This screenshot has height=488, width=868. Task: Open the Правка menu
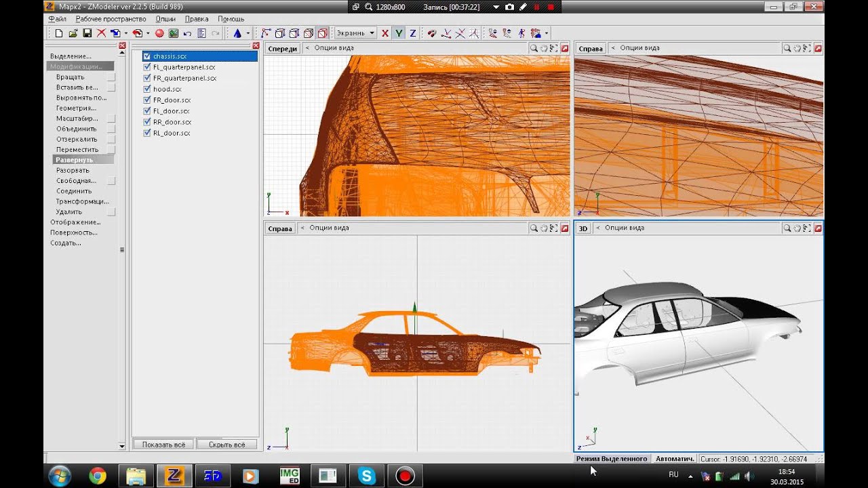click(197, 19)
